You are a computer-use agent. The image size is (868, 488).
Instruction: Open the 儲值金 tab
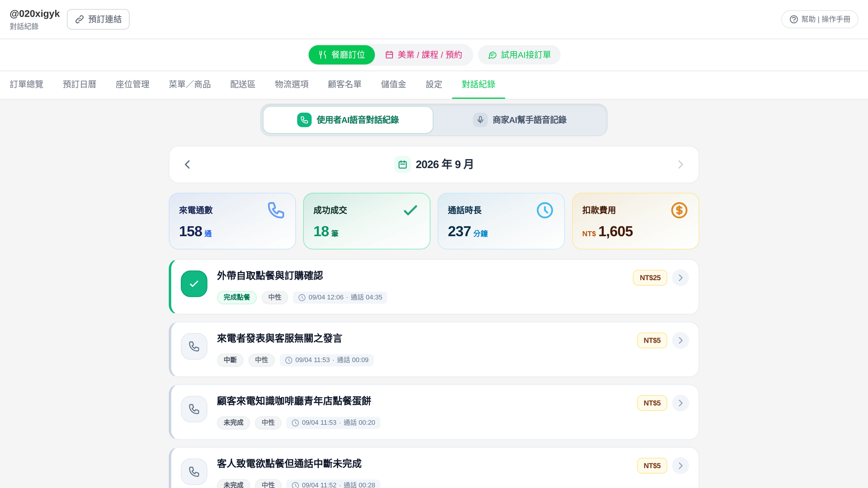point(393,84)
